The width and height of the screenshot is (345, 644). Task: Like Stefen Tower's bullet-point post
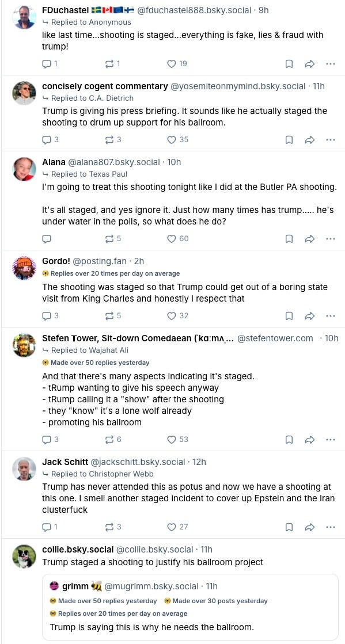(170, 439)
